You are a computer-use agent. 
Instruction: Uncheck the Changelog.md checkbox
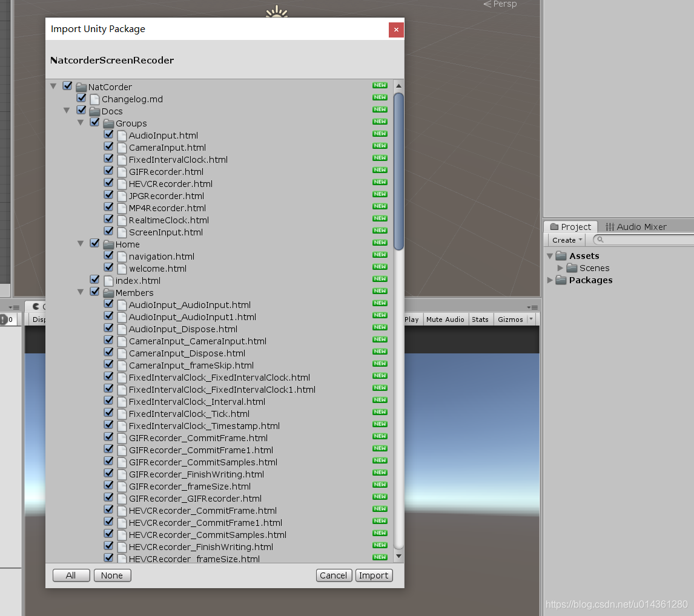81,98
